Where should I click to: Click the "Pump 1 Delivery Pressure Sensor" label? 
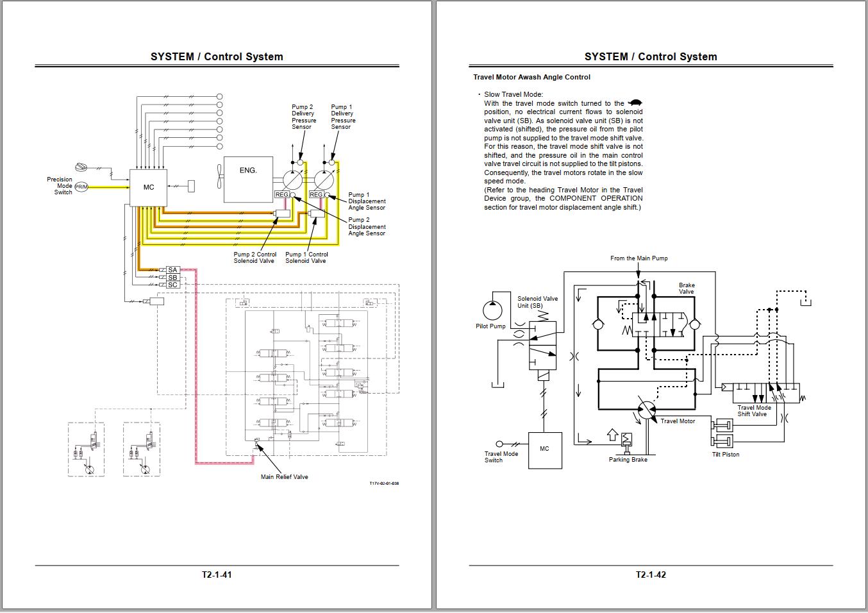(343, 117)
